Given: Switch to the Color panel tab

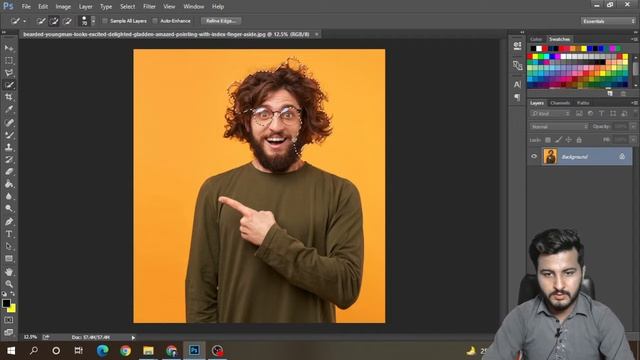Looking at the screenshot, I should click(536, 39).
